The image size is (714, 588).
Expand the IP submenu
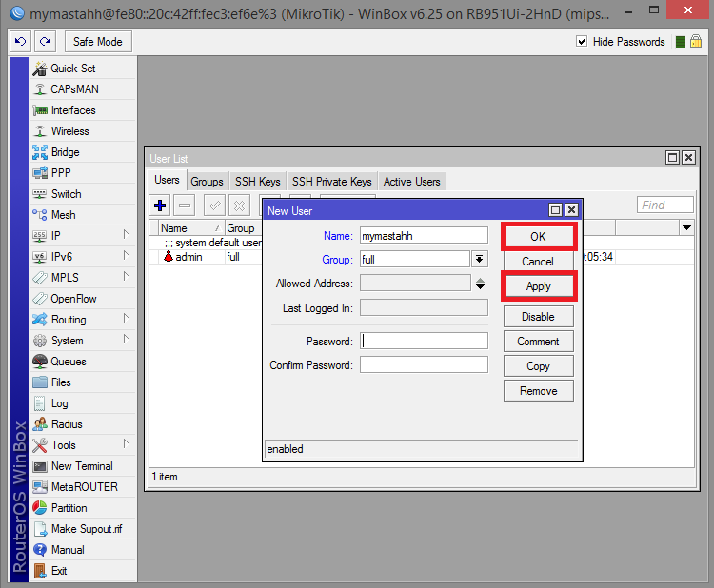tap(126, 235)
